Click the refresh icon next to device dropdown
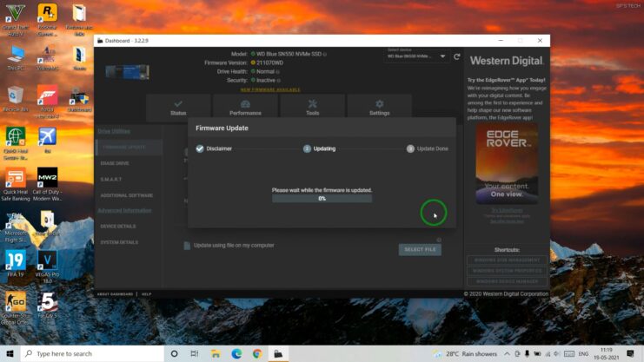The height and width of the screenshot is (362, 644). 457,56
